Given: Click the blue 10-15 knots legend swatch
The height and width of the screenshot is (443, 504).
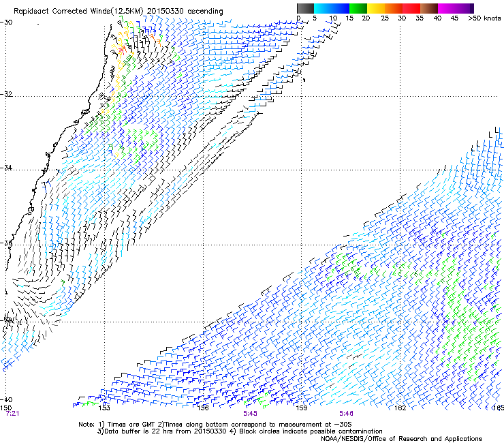Looking at the screenshot, I should pyautogui.click(x=341, y=8).
